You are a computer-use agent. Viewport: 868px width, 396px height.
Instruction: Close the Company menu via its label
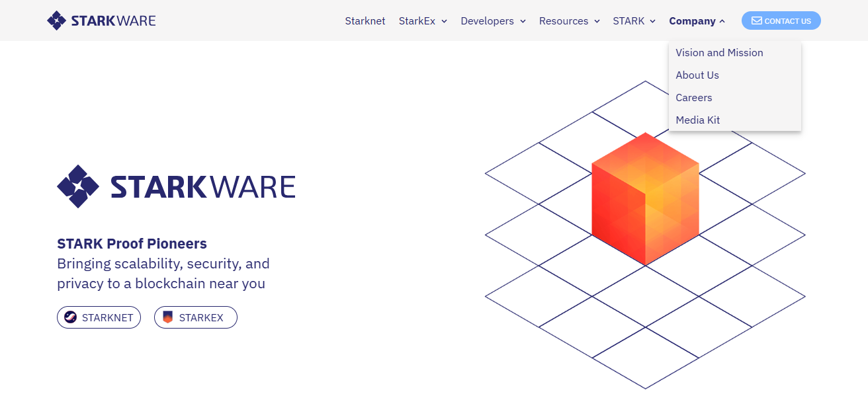pos(692,21)
